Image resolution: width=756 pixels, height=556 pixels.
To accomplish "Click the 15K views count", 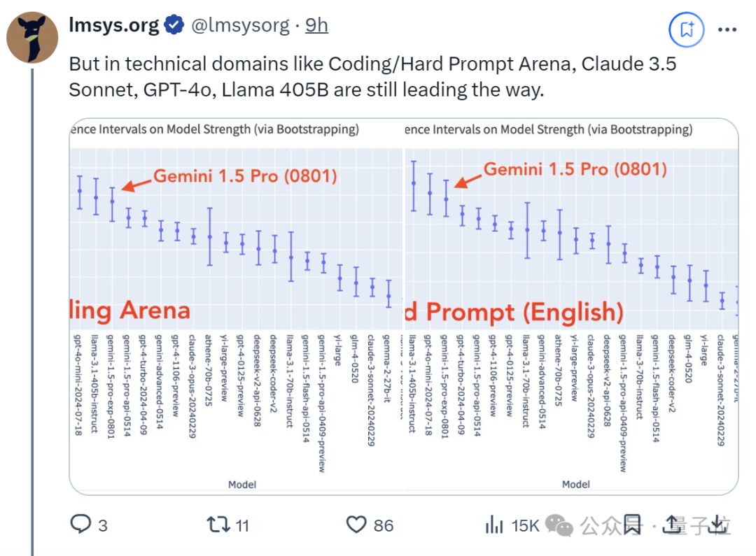I will coord(525,525).
